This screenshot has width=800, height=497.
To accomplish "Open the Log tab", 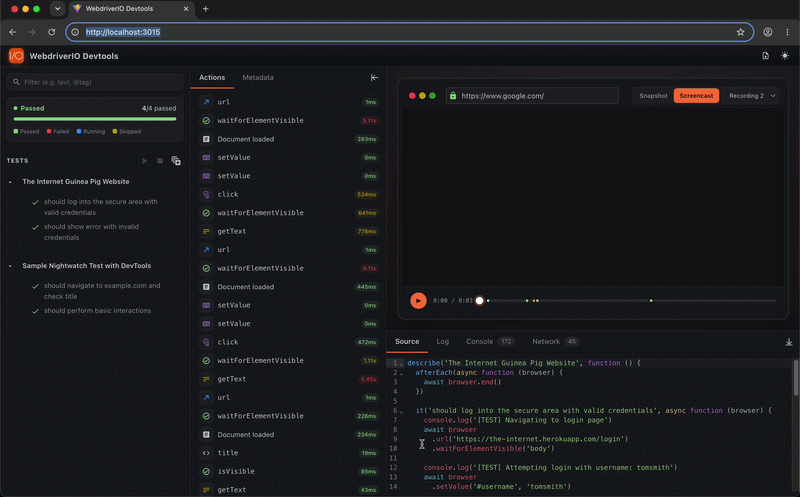I will (442, 341).
